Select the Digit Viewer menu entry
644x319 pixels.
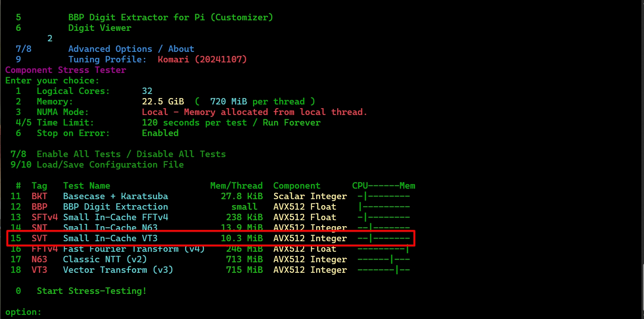[x=100, y=28]
